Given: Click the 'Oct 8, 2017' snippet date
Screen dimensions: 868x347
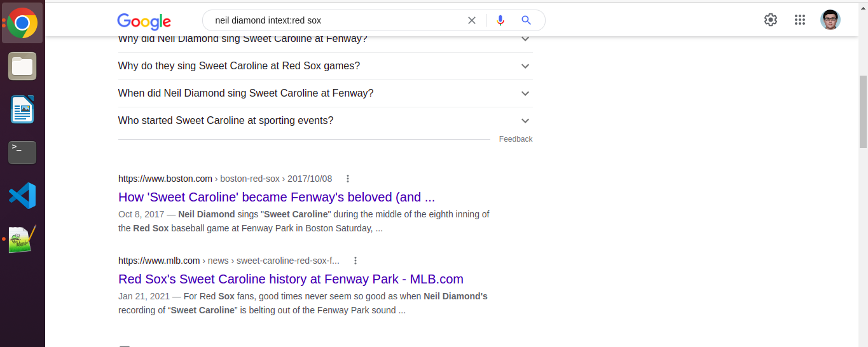Looking at the screenshot, I should click(x=141, y=214).
